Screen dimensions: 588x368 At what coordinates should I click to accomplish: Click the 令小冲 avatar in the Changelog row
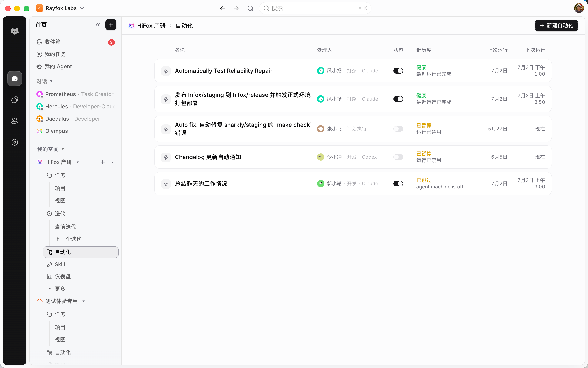[321, 157]
